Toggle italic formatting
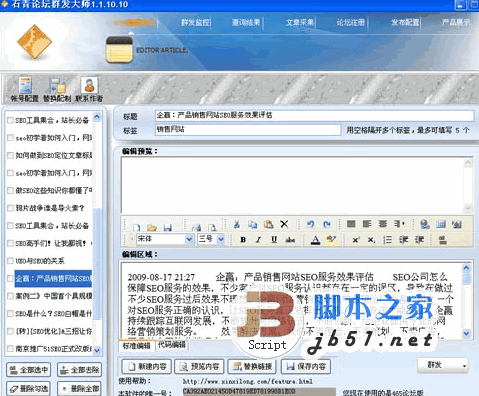This screenshot has width=479, height=396. [258, 240]
